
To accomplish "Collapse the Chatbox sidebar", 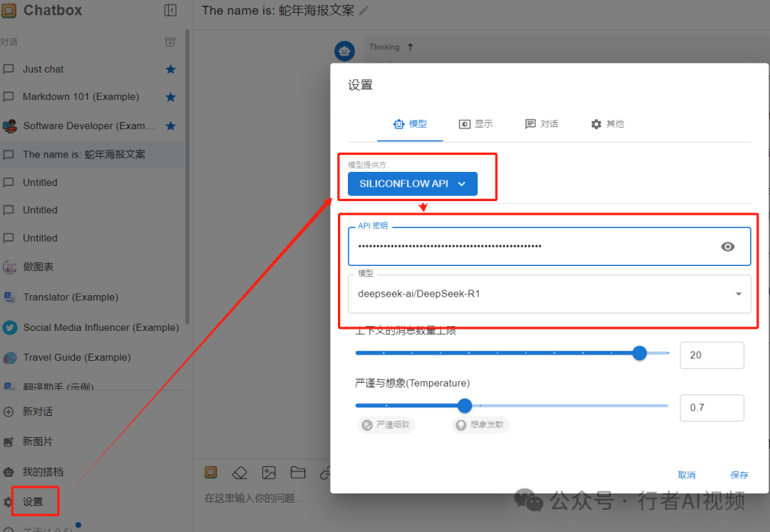I will [x=170, y=10].
